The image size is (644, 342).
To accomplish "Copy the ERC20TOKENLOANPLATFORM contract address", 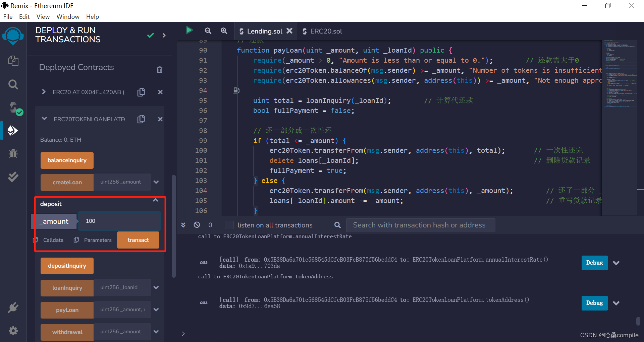I will pyautogui.click(x=141, y=119).
